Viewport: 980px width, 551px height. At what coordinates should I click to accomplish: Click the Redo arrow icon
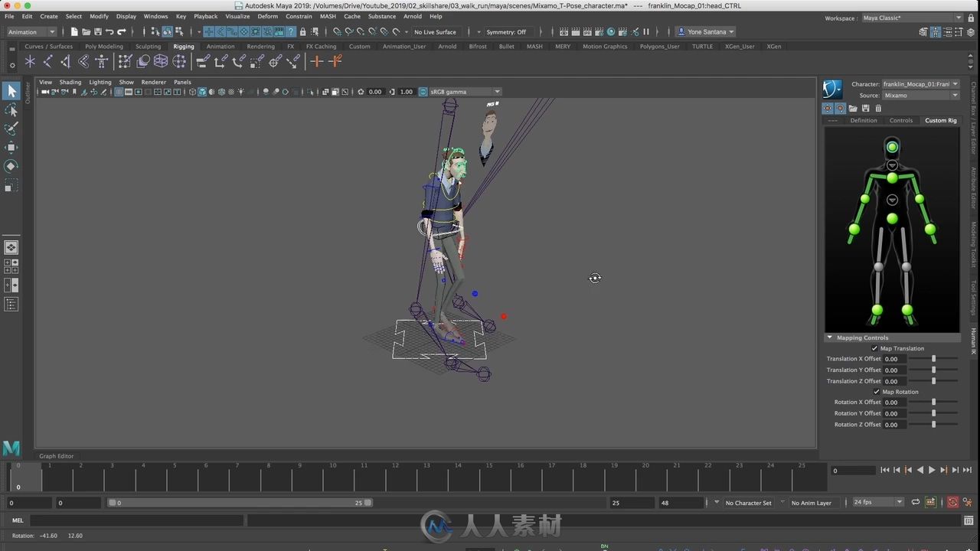click(121, 31)
